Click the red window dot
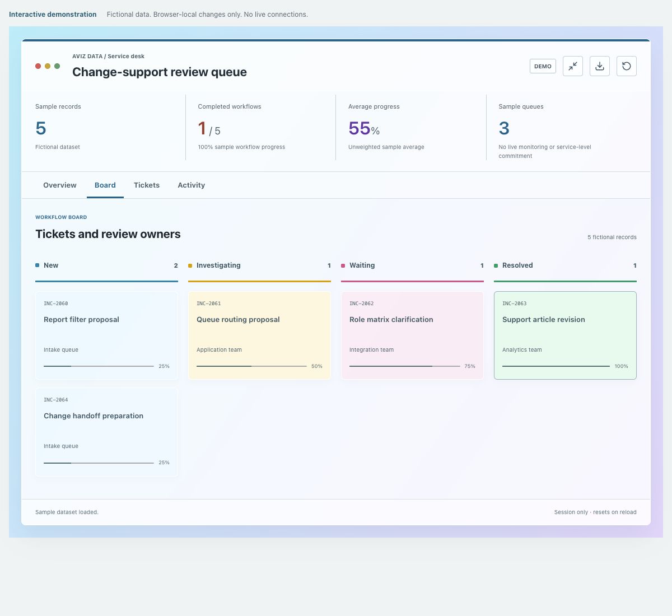Image resolution: width=672 pixels, height=616 pixels. coord(38,66)
